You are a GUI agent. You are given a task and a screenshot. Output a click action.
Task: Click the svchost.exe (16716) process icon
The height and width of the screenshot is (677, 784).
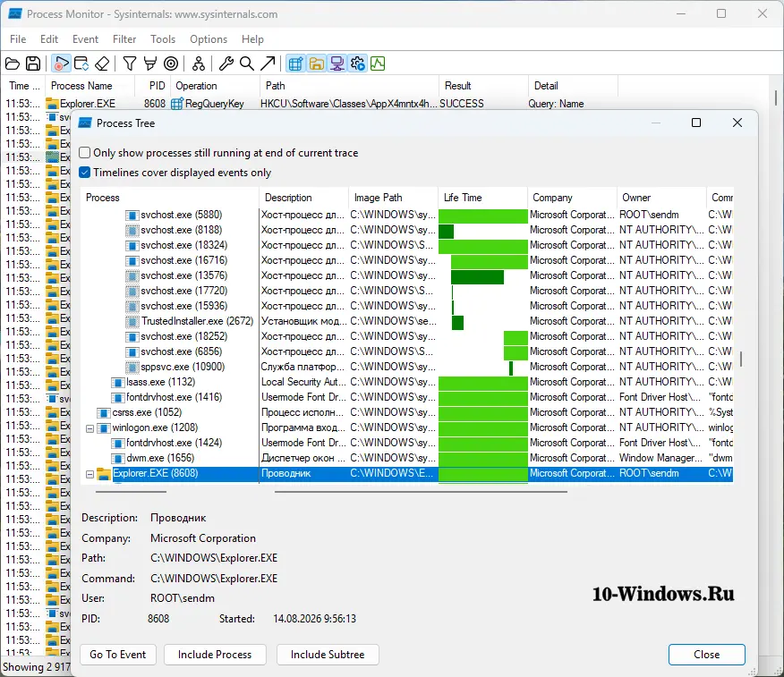coord(132,261)
